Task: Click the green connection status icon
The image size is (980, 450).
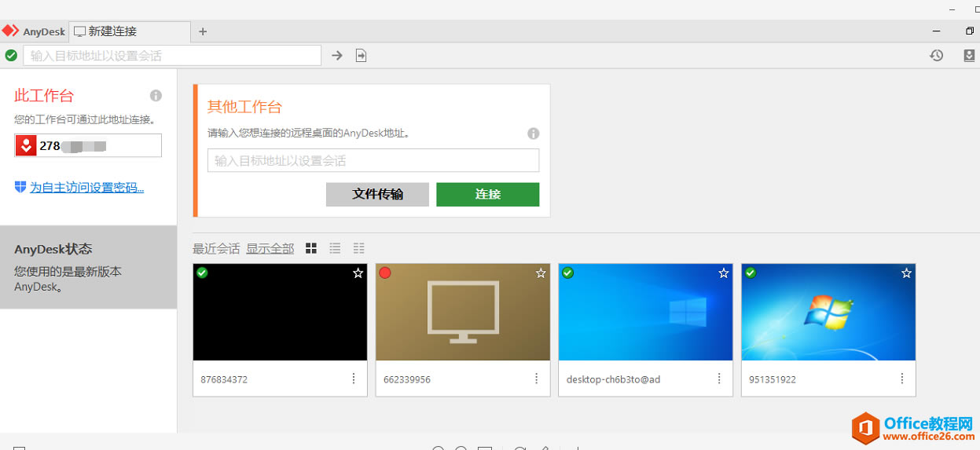Action: pyautogui.click(x=11, y=55)
